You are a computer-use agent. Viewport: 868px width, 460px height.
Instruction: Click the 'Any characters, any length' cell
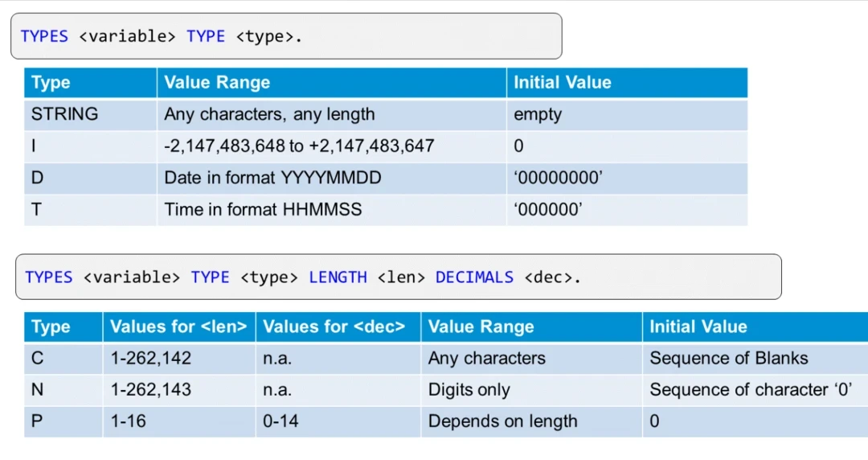coord(269,114)
